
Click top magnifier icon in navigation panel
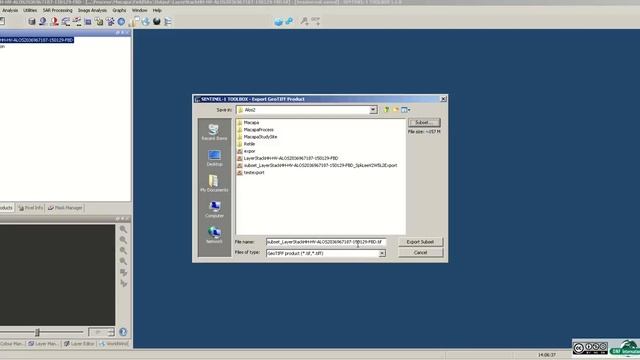click(123, 229)
